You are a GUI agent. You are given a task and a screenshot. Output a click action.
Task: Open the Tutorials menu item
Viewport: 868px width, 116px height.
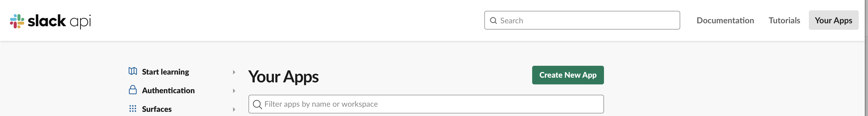coord(784,20)
